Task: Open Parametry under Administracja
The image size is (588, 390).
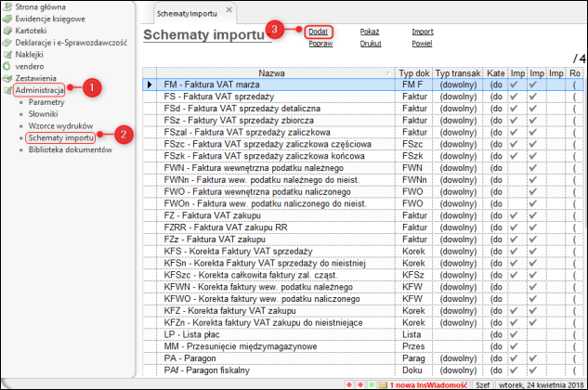Action: [46, 102]
